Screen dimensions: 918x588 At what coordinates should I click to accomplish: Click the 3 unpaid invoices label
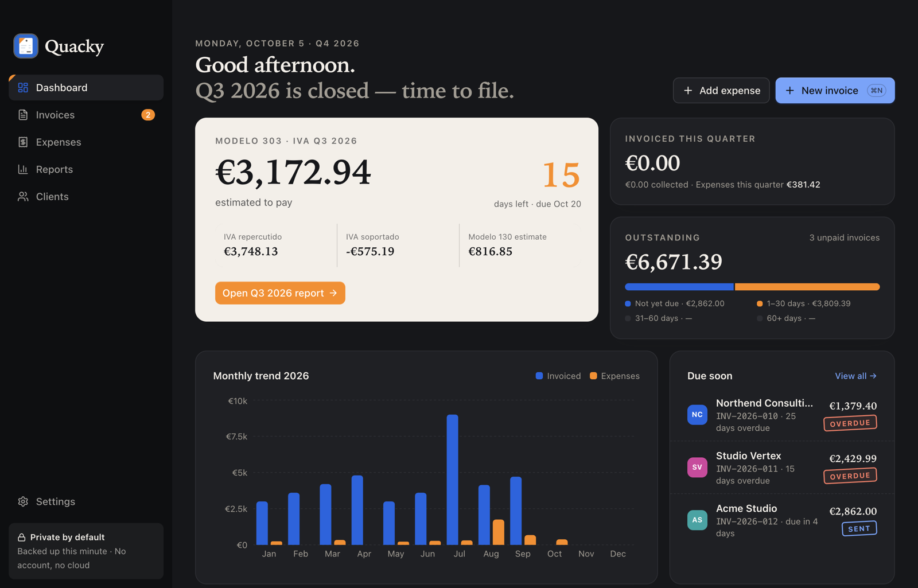(x=844, y=237)
